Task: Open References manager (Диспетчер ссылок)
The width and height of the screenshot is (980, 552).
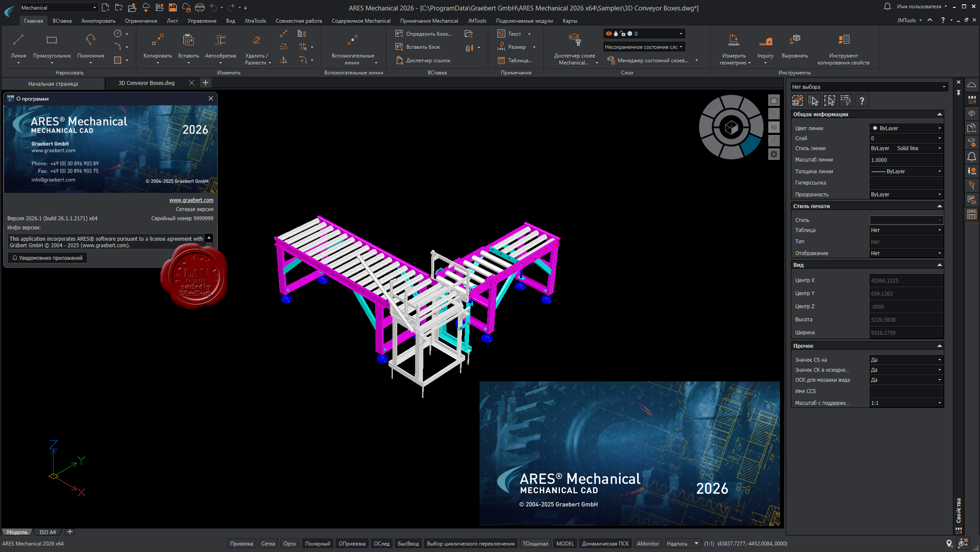Action: pos(423,60)
